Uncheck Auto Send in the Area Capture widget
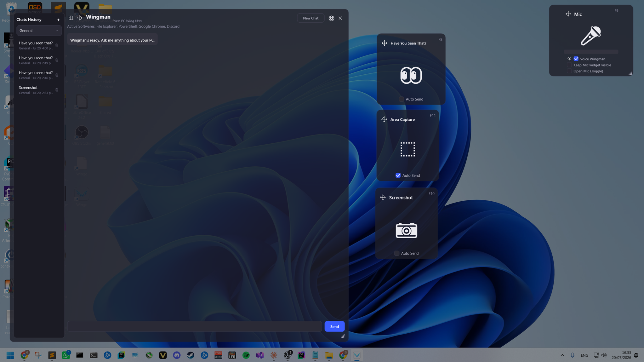 pyautogui.click(x=398, y=175)
